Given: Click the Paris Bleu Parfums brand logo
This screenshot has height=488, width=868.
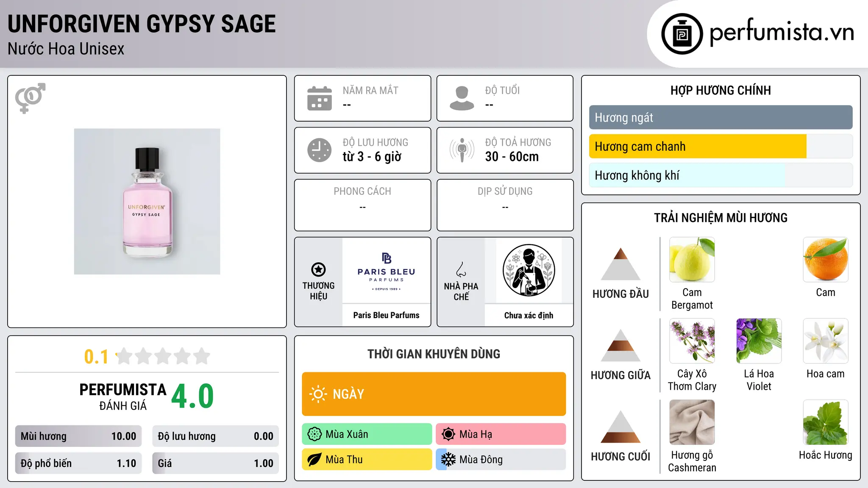Looking at the screenshot, I should [x=386, y=271].
